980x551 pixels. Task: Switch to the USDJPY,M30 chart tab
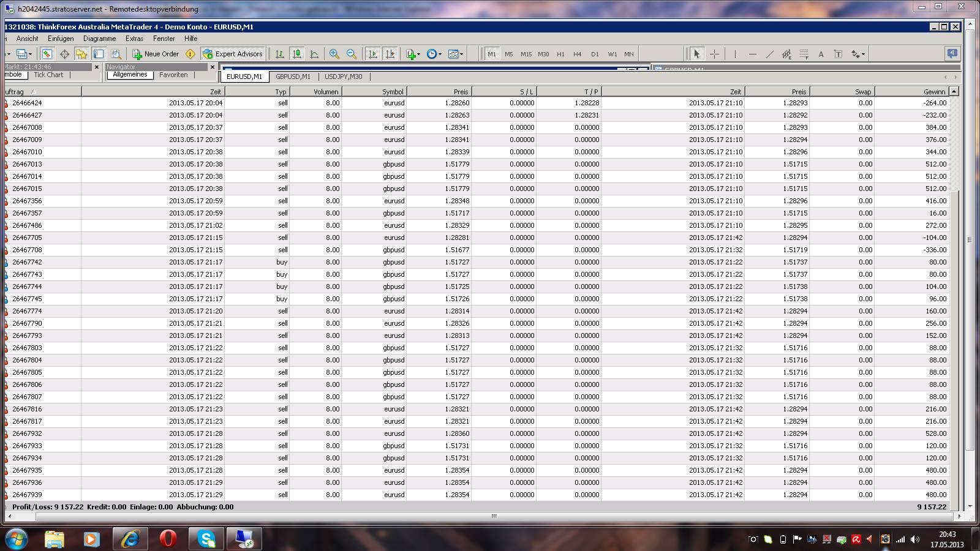[x=343, y=77]
